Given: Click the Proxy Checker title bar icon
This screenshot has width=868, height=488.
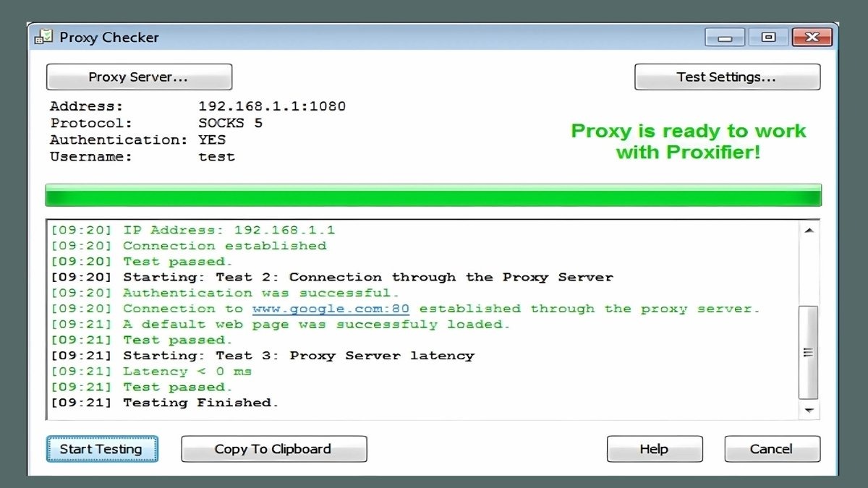Looking at the screenshot, I should [43, 37].
